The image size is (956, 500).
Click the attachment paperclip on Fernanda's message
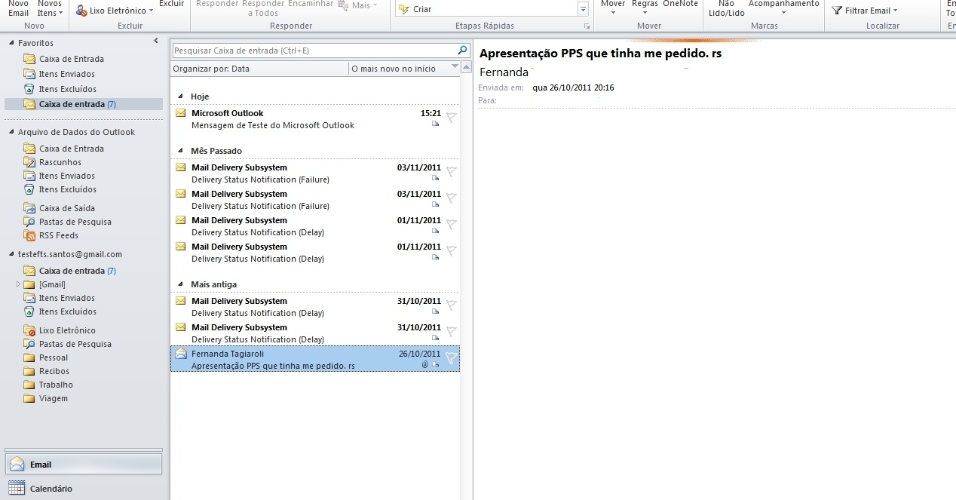point(425,365)
